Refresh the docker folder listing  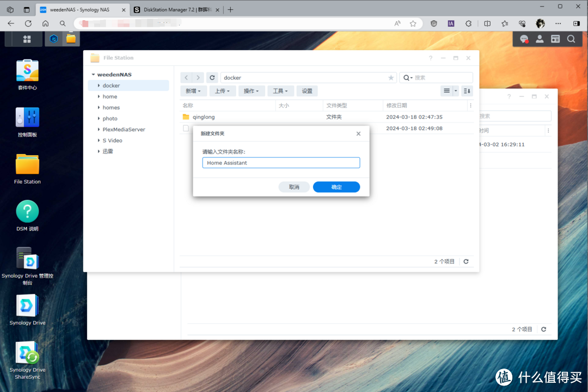(212, 78)
